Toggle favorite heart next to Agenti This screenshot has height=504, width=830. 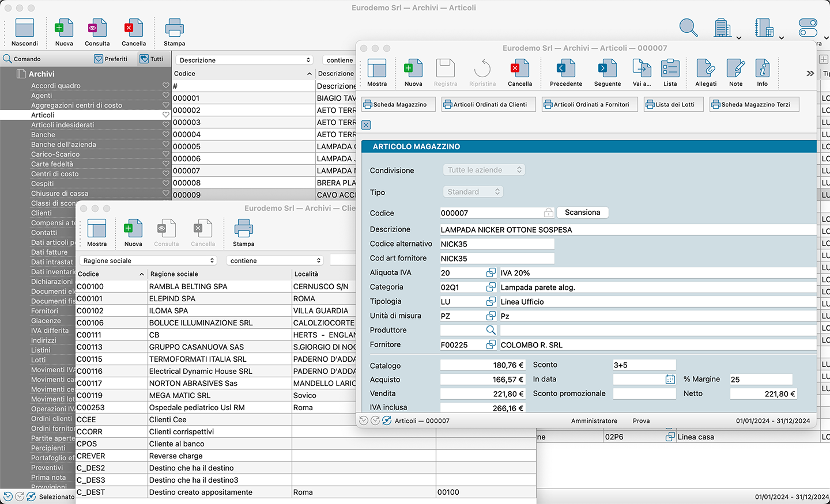(x=166, y=96)
